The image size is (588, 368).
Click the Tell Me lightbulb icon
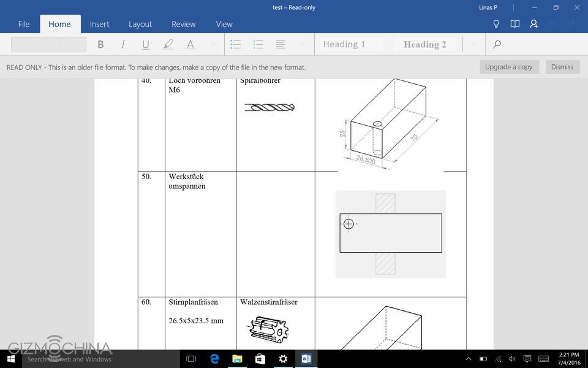[496, 24]
